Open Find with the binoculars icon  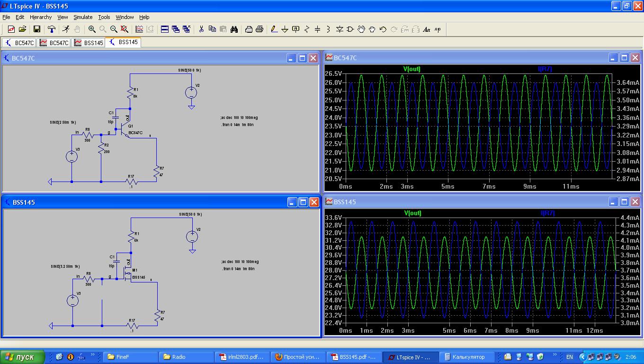click(234, 29)
